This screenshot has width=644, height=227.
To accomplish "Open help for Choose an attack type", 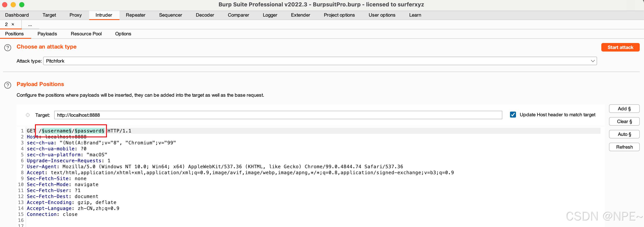I will (8, 48).
